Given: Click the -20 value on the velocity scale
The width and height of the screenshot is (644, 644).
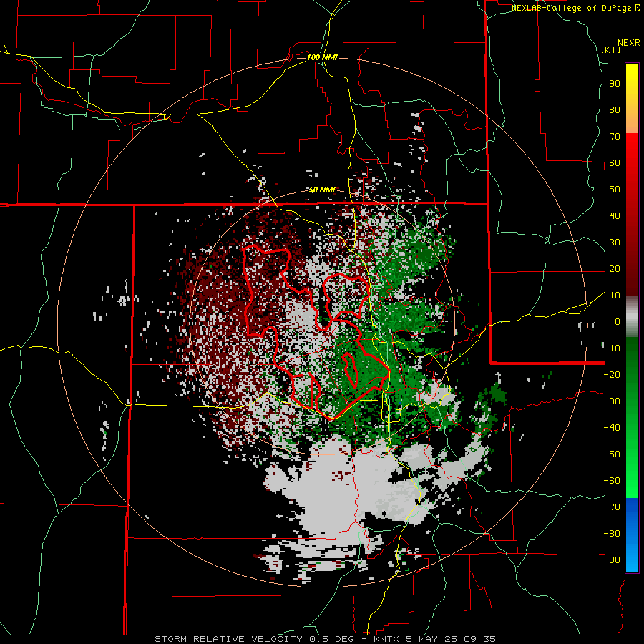Looking at the screenshot, I should (612, 374).
